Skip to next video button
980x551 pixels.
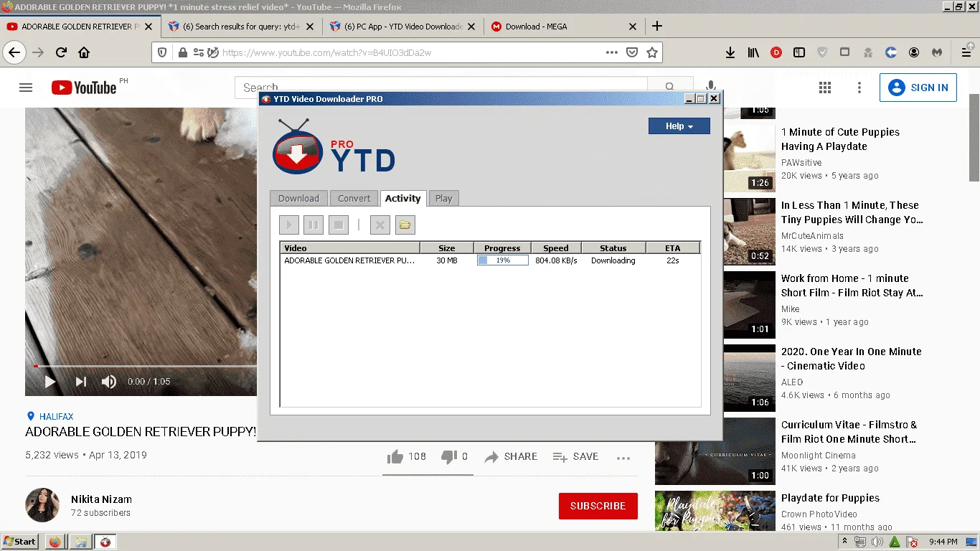pyautogui.click(x=81, y=382)
